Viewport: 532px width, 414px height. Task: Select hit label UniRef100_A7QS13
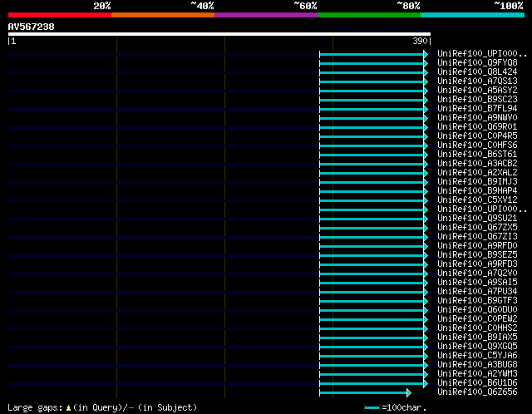point(477,81)
